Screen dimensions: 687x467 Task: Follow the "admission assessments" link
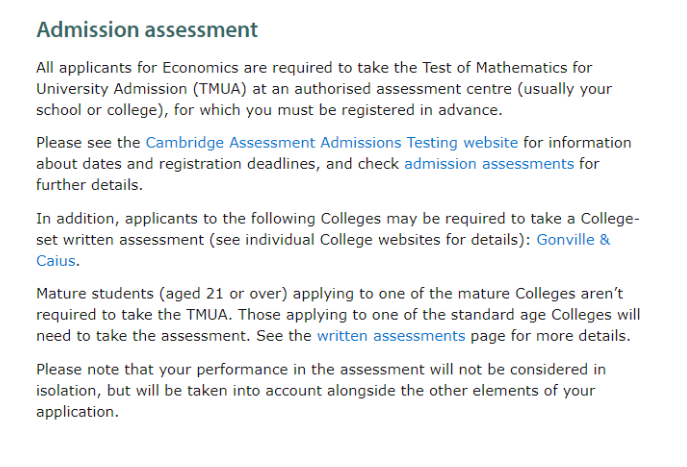tap(488, 163)
